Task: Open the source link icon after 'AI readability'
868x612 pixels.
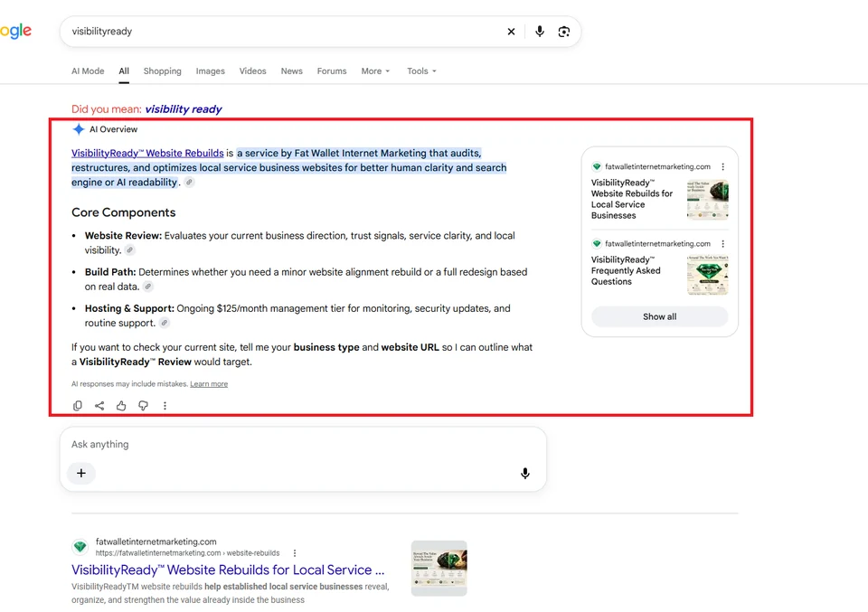Action: pos(189,182)
